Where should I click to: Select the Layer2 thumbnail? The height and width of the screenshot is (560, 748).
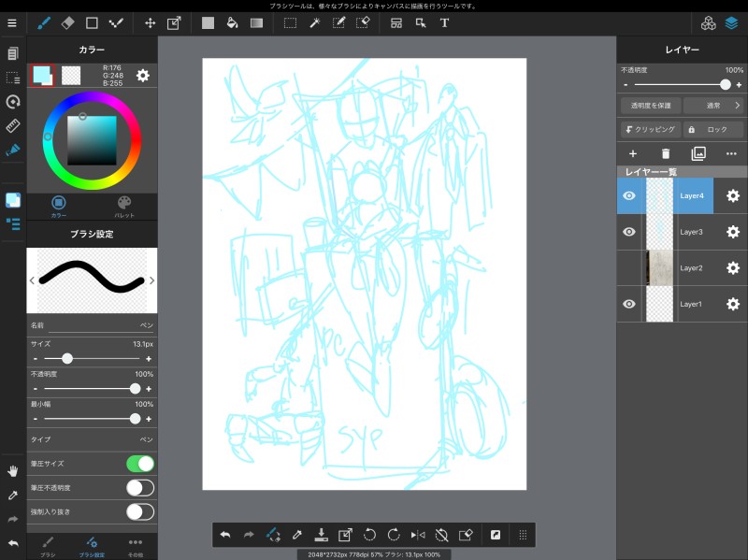click(x=659, y=268)
